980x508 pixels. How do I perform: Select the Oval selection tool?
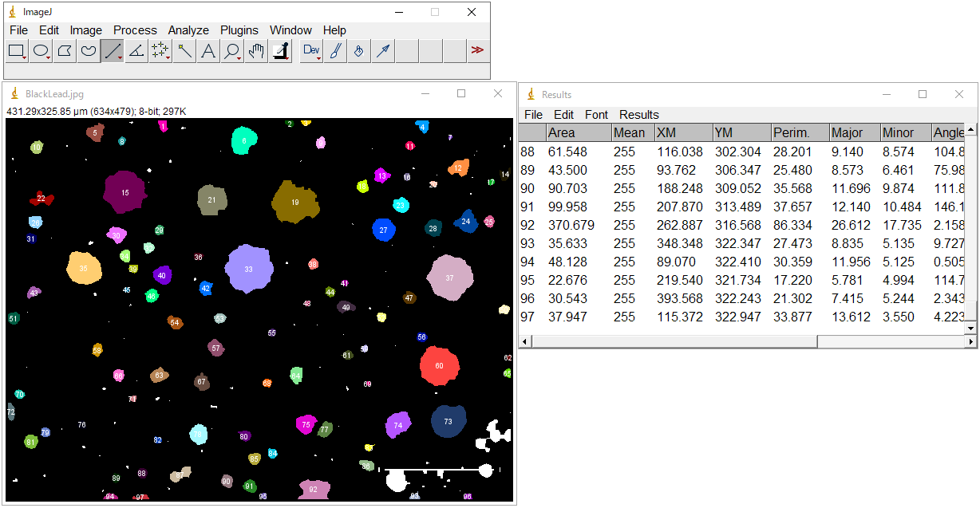point(41,52)
